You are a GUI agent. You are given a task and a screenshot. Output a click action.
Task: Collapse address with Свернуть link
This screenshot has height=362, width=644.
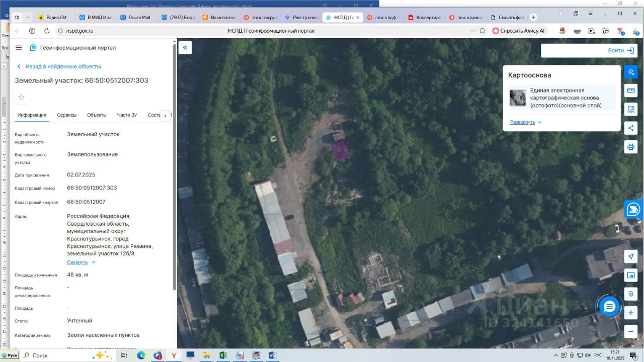(x=81, y=262)
